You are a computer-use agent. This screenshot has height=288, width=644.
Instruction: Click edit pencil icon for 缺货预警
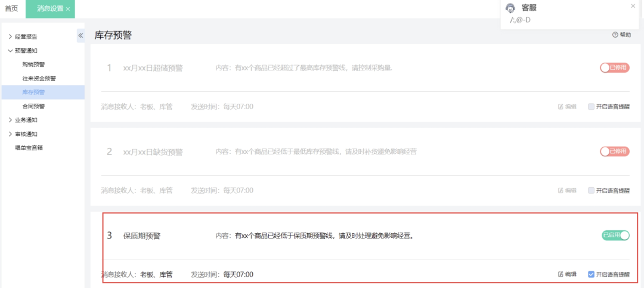tap(561, 191)
